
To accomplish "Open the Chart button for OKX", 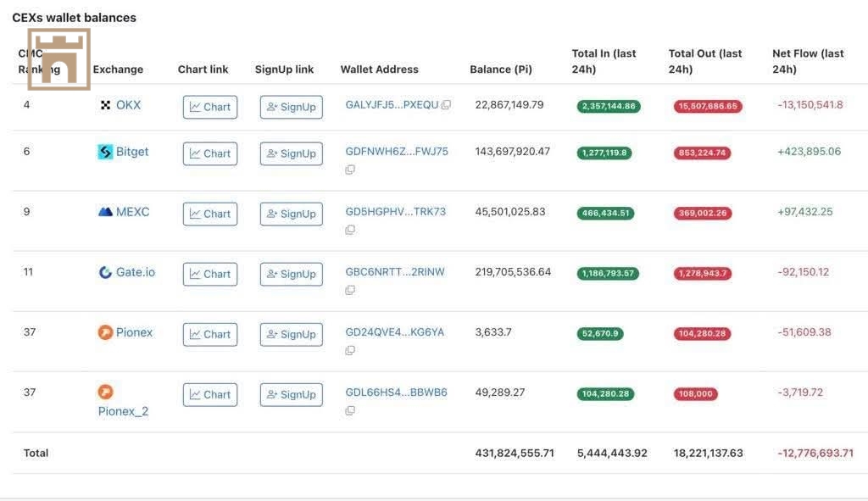I will tap(210, 107).
